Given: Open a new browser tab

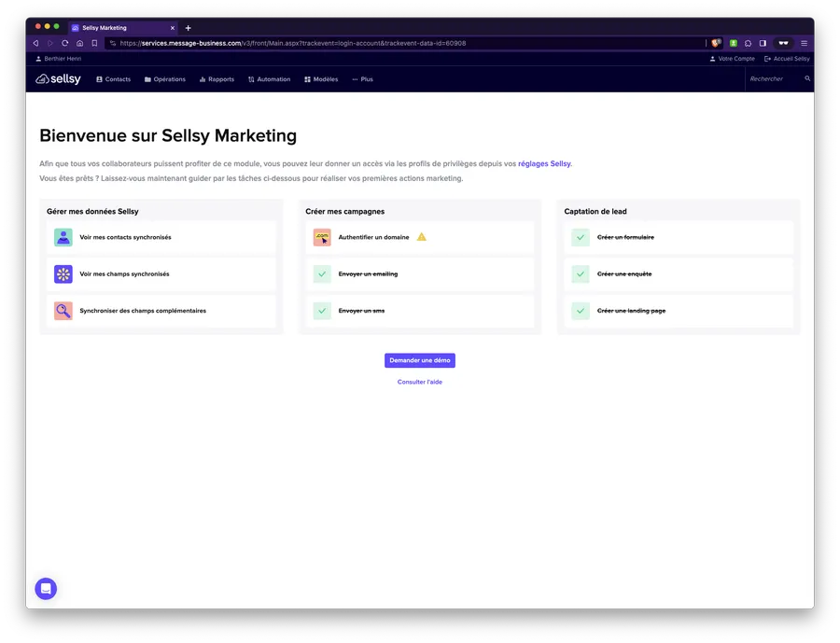Looking at the screenshot, I should (x=188, y=28).
